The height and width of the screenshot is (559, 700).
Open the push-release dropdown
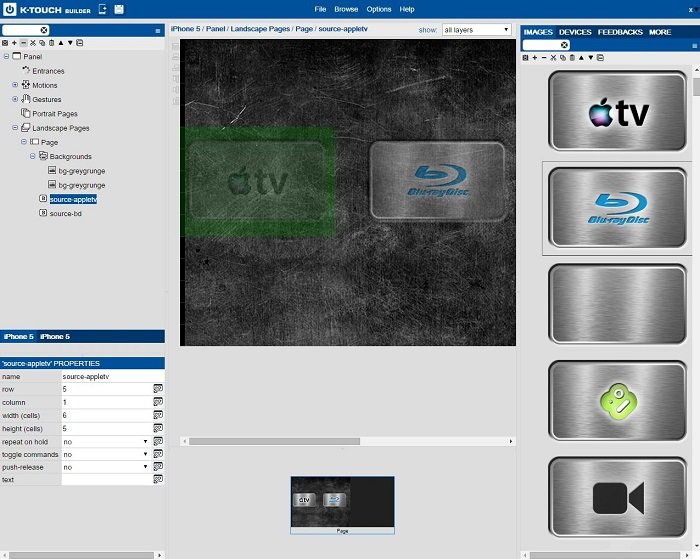106,467
